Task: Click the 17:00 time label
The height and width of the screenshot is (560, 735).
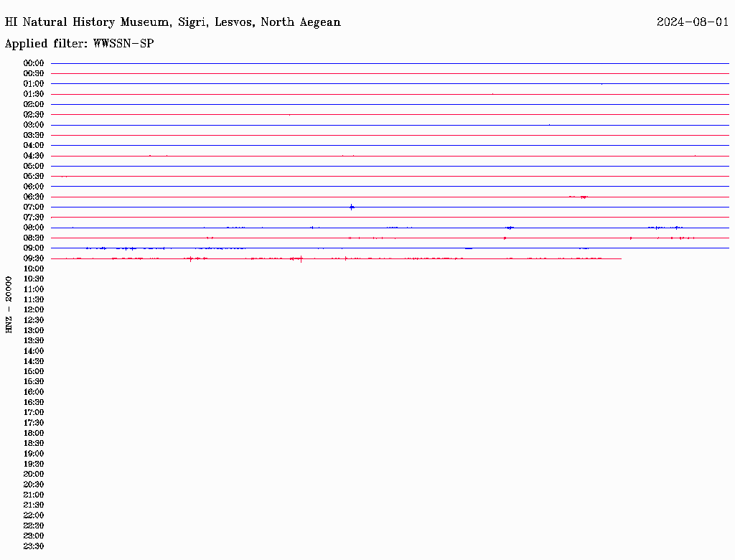Action: [34, 412]
